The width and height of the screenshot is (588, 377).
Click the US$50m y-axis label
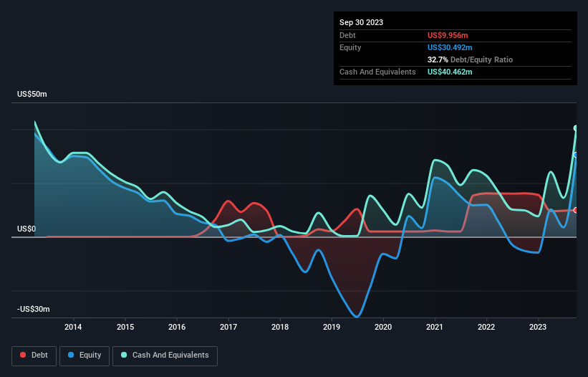pyautogui.click(x=32, y=94)
